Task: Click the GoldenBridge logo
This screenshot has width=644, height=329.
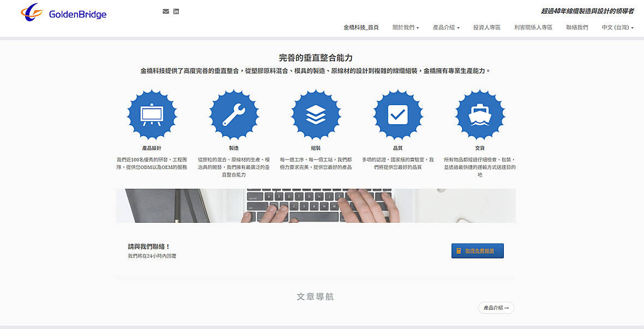Action: (63, 13)
